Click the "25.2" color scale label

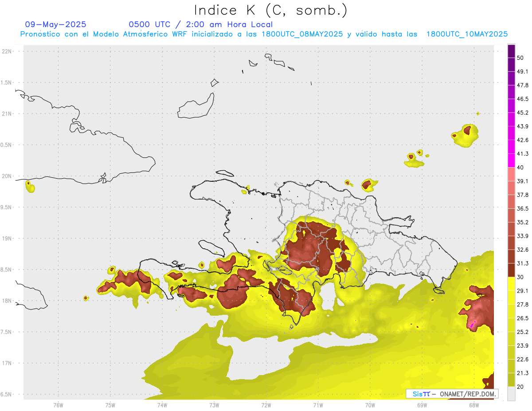click(x=522, y=332)
